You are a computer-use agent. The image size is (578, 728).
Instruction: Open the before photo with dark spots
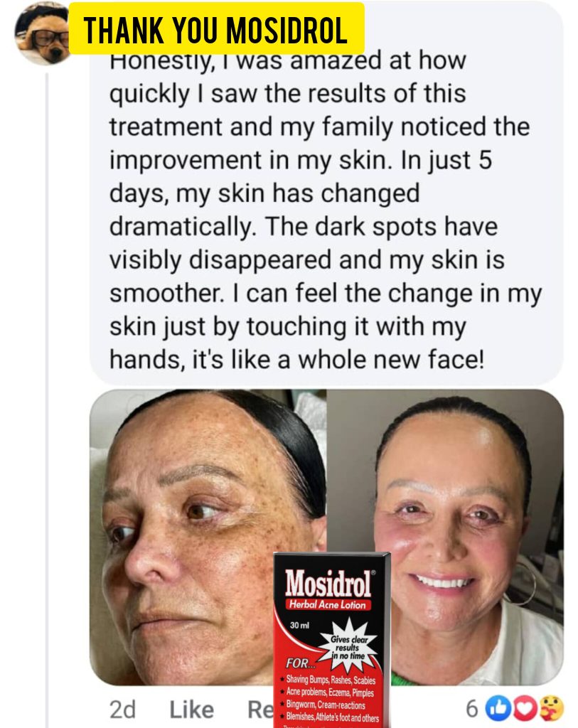pos(208,537)
